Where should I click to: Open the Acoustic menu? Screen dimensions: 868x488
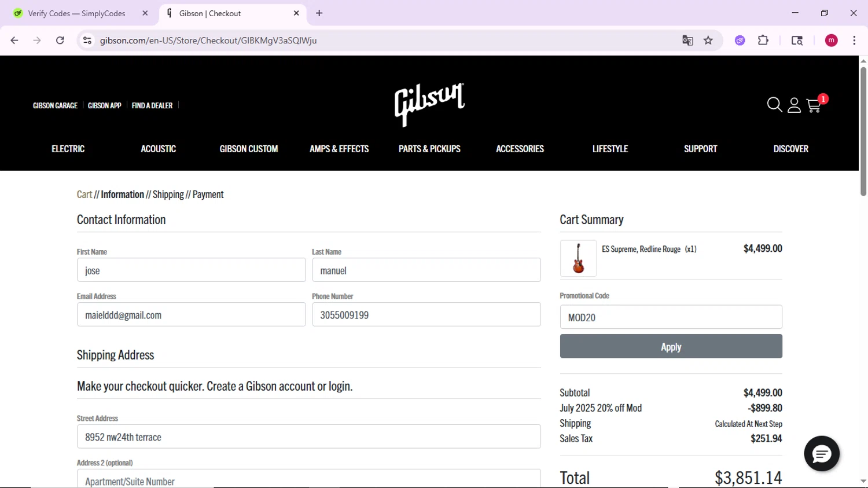[x=159, y=149]
